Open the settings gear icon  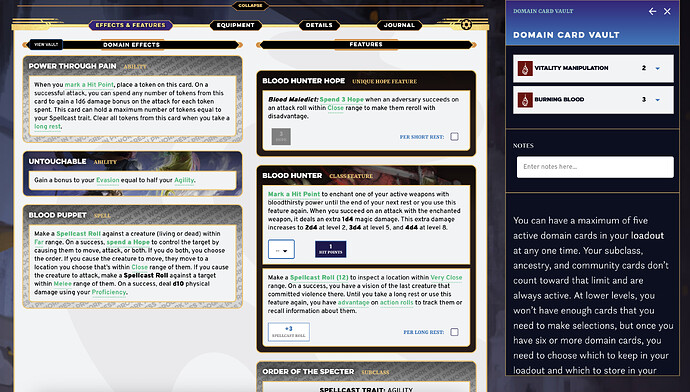466,25
